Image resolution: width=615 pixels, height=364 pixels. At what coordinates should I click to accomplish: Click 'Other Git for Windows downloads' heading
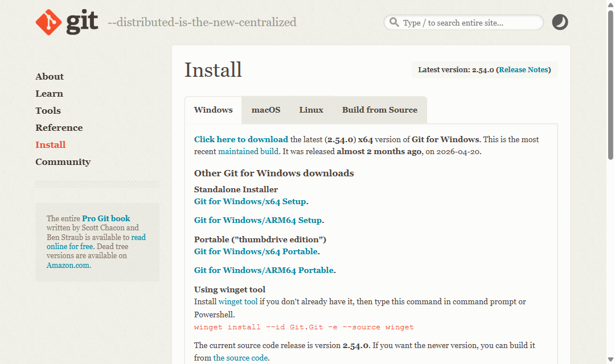(x=274, y=173)
